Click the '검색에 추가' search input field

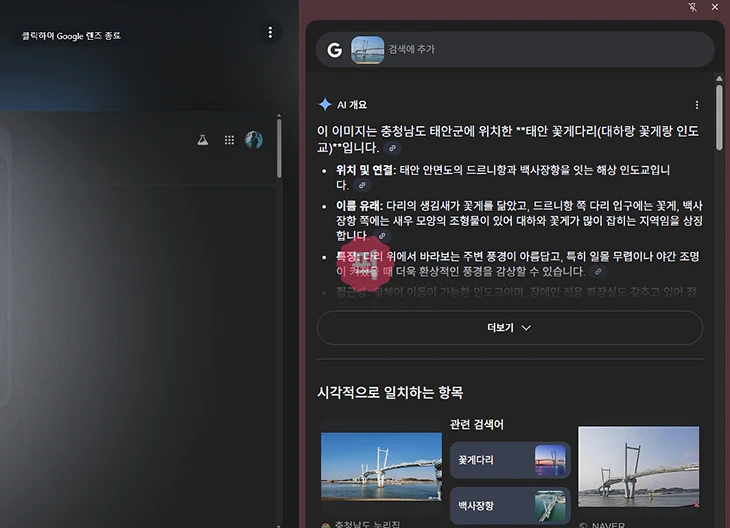[515, 49]
